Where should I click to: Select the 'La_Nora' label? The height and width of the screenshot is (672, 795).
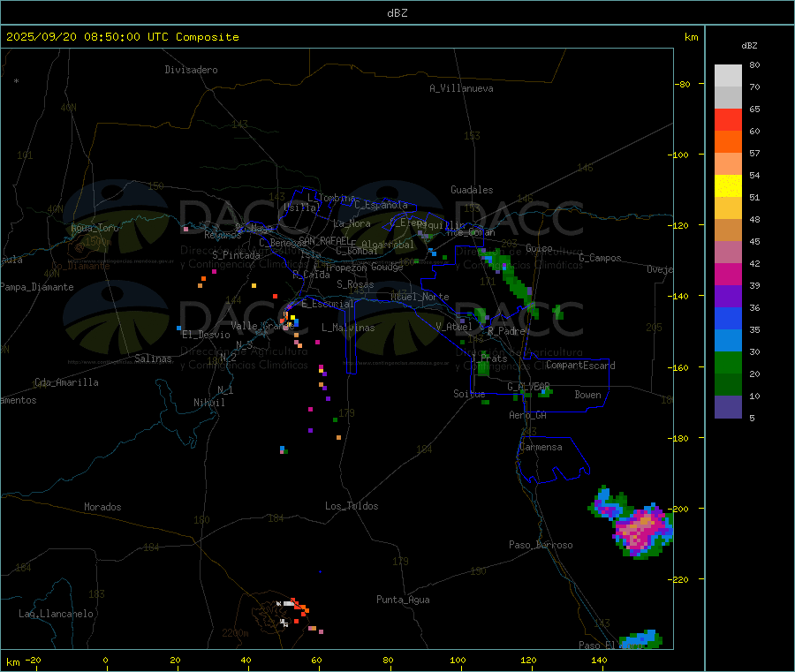[352, 223]
